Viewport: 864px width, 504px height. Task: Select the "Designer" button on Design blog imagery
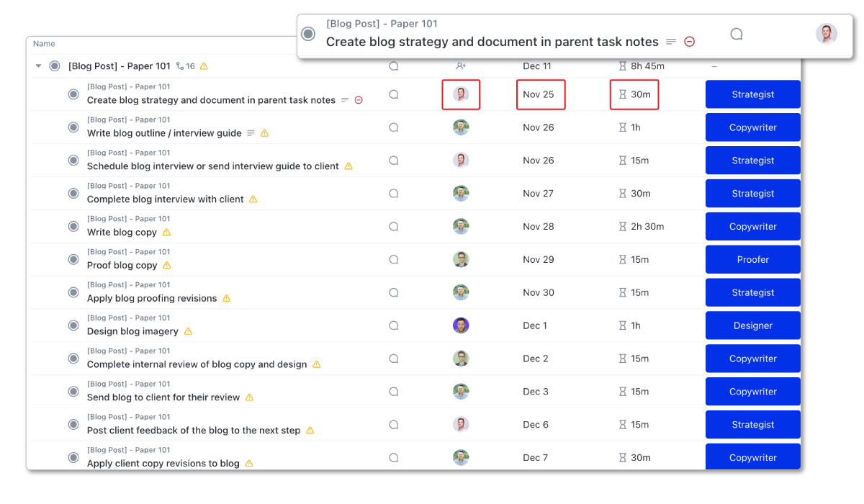[752, 325]
